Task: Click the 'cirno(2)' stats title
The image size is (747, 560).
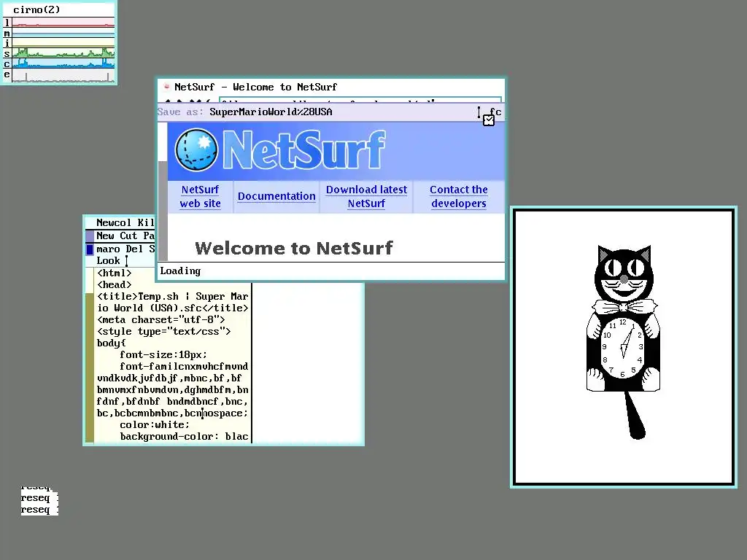Action: pos(36,9)
